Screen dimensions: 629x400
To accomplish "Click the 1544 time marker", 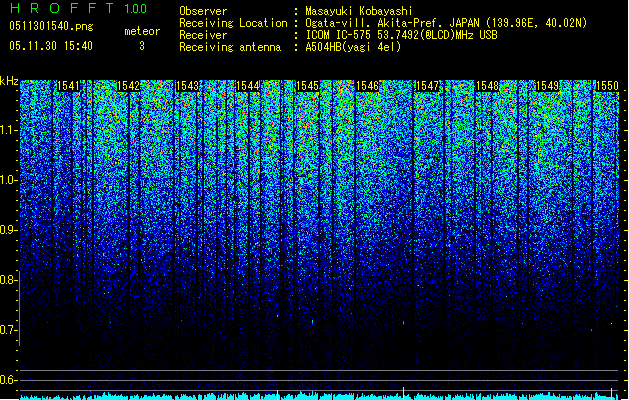I will (x=248, y=86).
